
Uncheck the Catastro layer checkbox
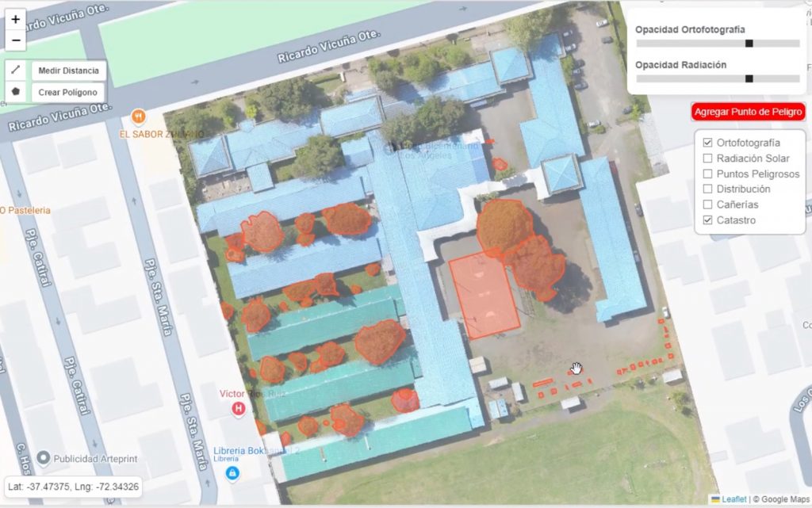(x=708, y=220)
